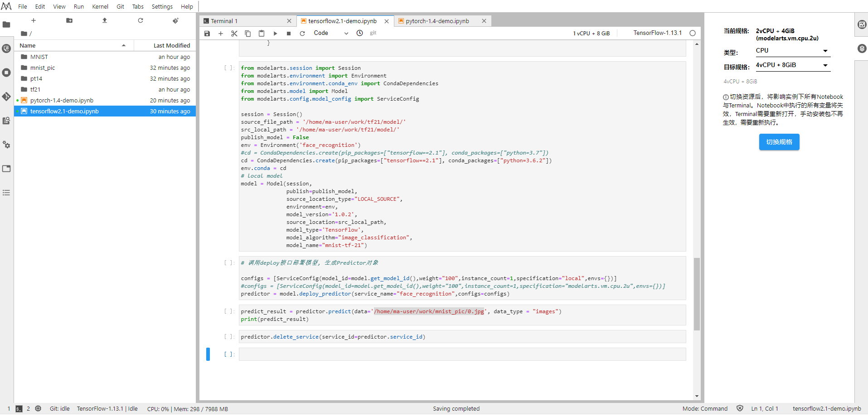The width and height of the screenshot is (868, 417).
Task: Open the mnist_pic folder in file list
Action: click(43, 68)
